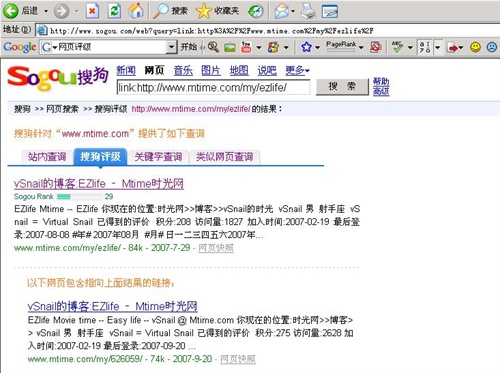Open 帮助 help link
Viewport: 500px width, 373px height.
(381, 82)
